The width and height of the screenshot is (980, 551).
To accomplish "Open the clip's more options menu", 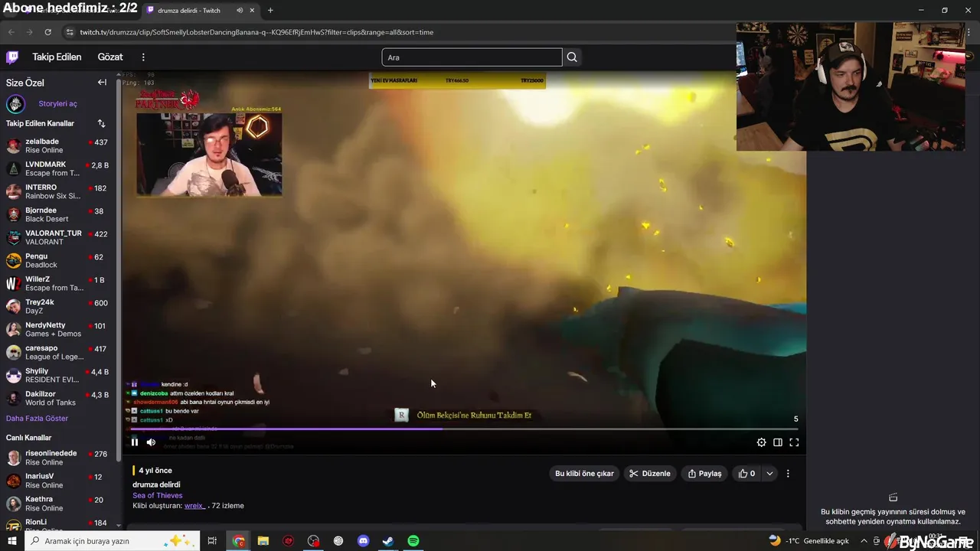I will pos(788,474).
